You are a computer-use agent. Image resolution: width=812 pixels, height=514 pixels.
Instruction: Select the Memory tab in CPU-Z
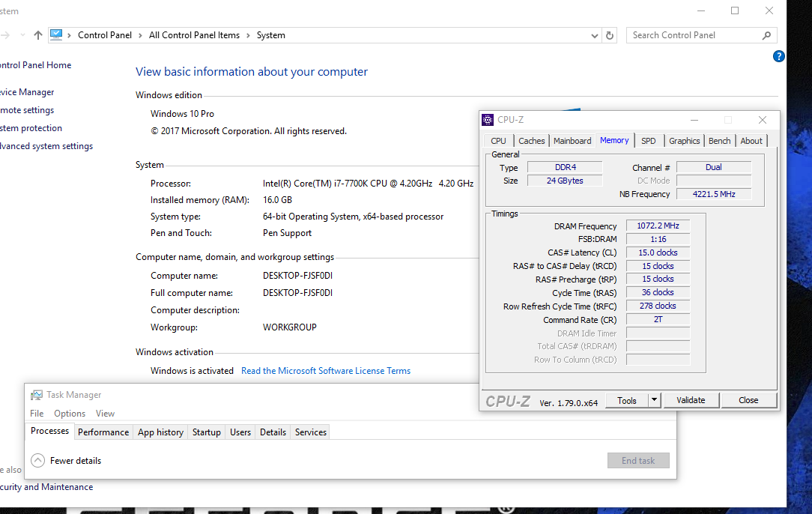pos(614,140)
